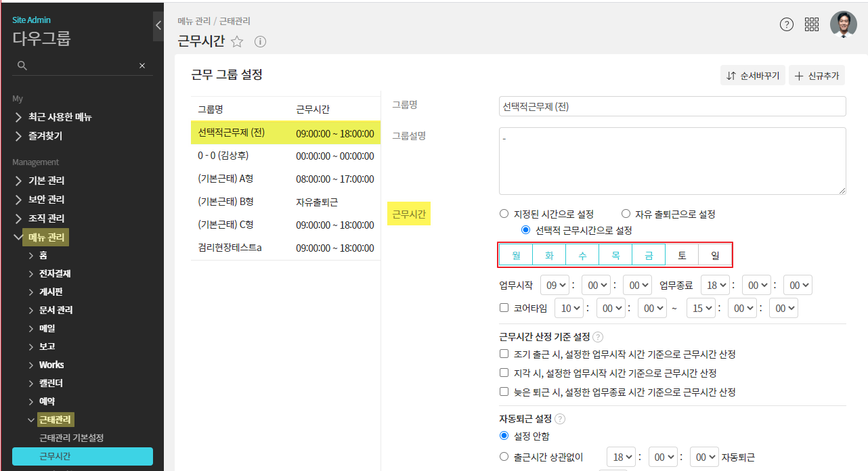Select 자유 출퇴근으로 설정 radio button
Image resolution: width=868 pixels, height=471 pixels.
(x=626, y=214)
